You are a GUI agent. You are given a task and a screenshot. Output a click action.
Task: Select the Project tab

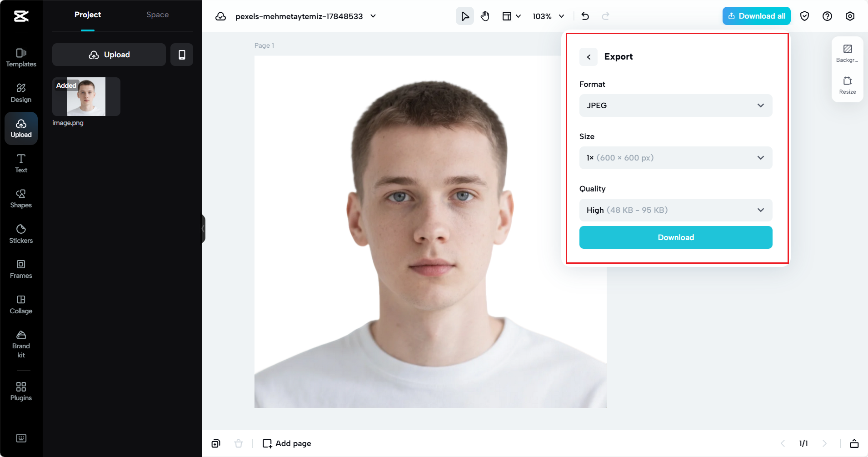pos(88,15)
